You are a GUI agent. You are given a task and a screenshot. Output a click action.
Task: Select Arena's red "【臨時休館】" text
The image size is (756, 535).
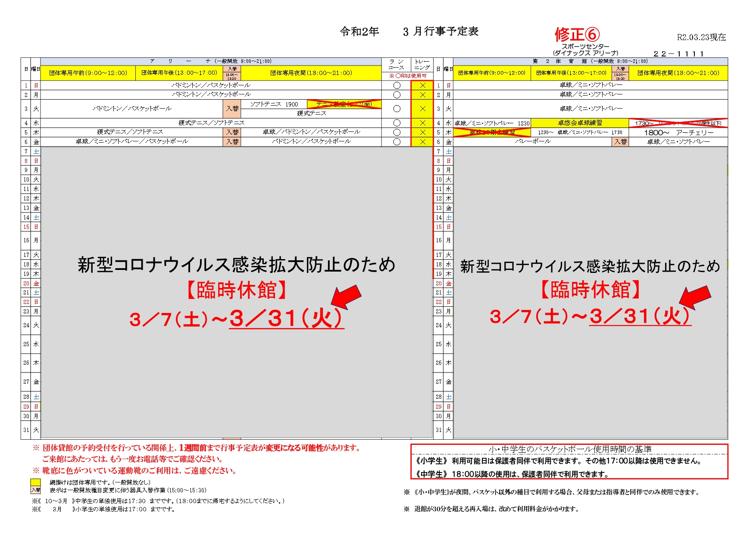pyautogui.click(x=236, y=290)
